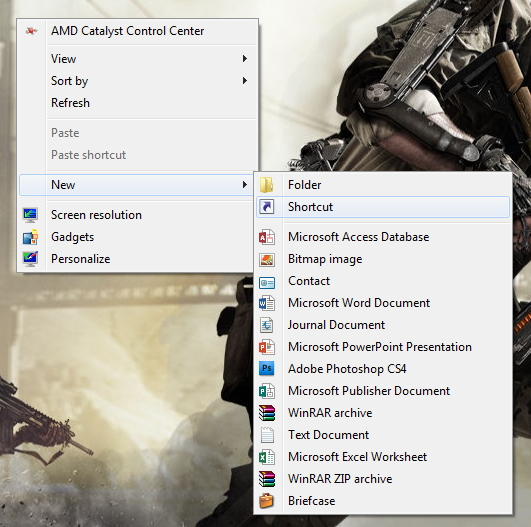Click the WinRAR ZIP archive icon

coord(267,479)
